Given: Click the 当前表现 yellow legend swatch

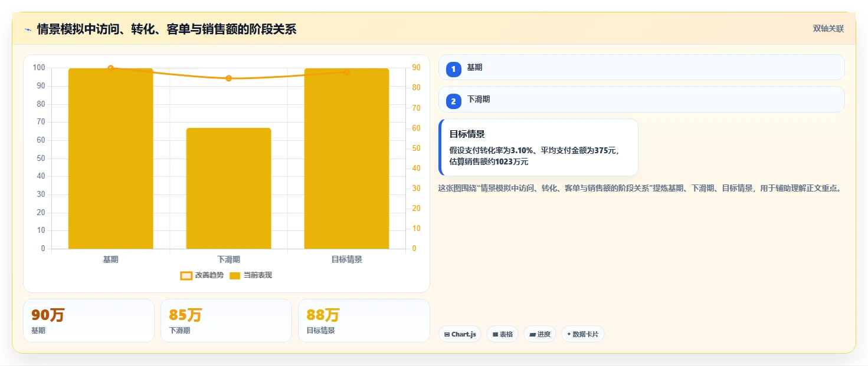Looking at the screenshot, I should pos(235,276).
